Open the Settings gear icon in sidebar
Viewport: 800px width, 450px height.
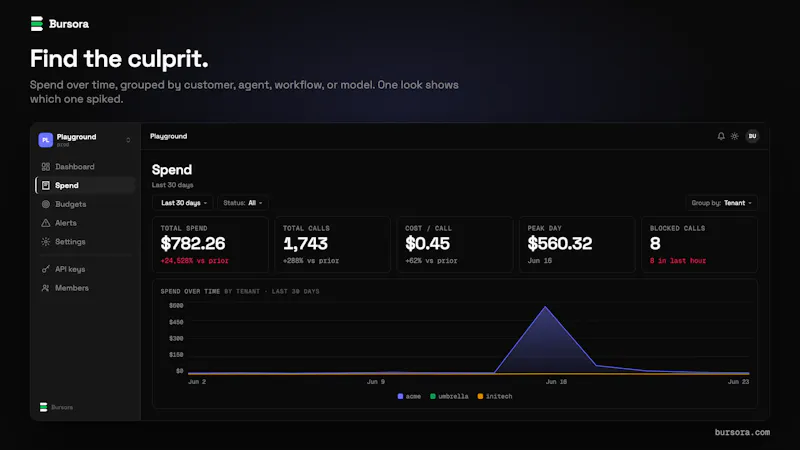pos(45,242)
